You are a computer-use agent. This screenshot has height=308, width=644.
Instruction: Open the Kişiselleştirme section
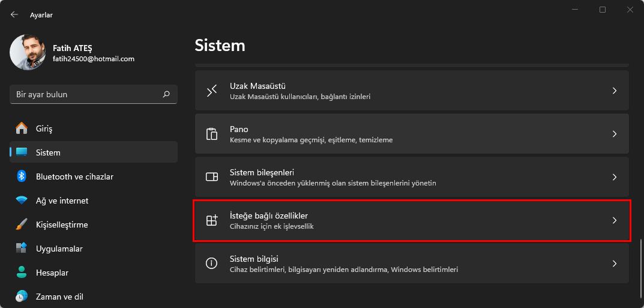[x=94, y=225]
